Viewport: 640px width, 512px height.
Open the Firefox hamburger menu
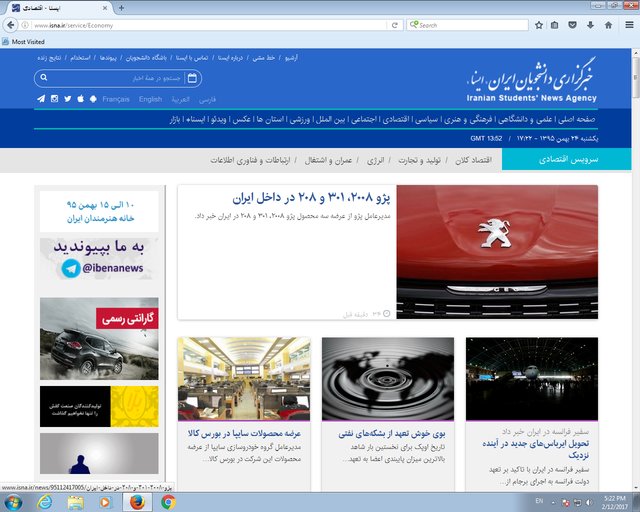pos(629,25)
